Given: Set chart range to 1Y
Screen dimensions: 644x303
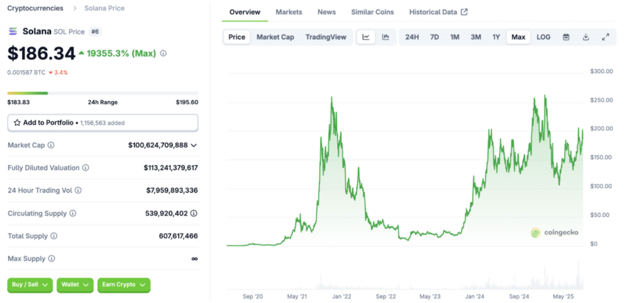Looking at the screenshot, I should coord(496,37).
